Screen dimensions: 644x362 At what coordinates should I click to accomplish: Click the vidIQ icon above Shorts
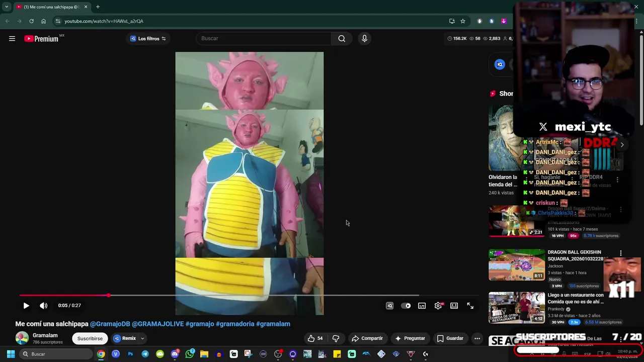500,64
